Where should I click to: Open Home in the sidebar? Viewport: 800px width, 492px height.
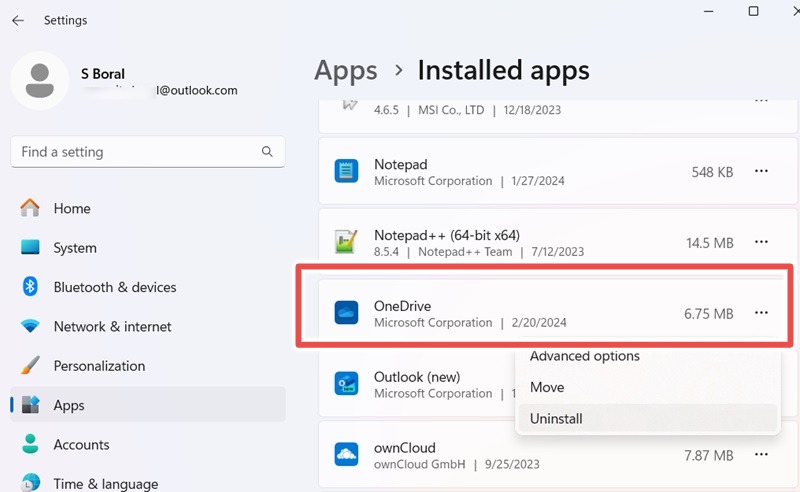pyautogui.click(x=148, y=208)
